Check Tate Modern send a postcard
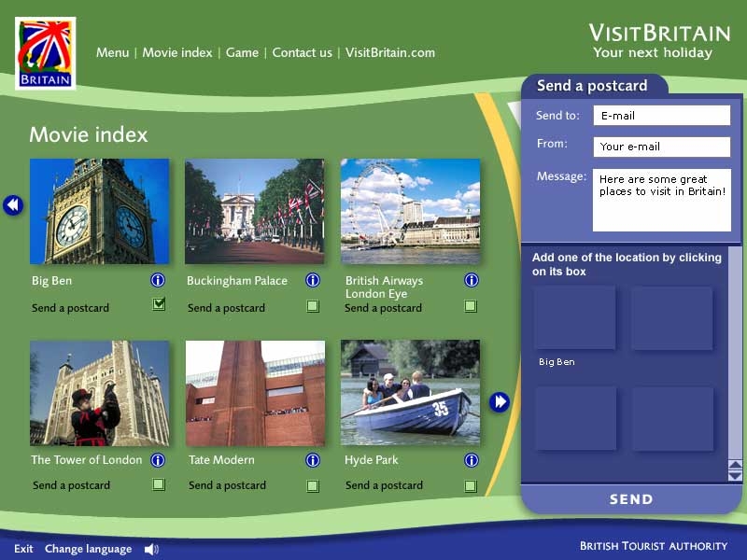 tap(313, 485)
